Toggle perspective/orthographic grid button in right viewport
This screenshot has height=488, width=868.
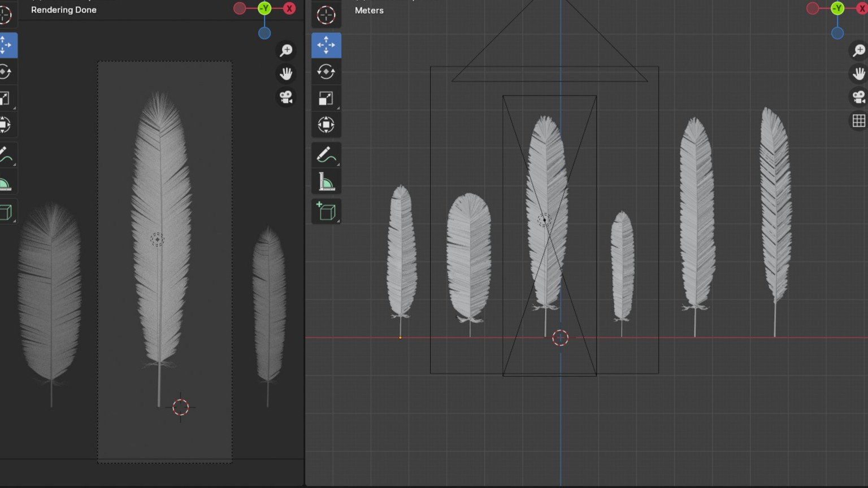coord(858,121)
